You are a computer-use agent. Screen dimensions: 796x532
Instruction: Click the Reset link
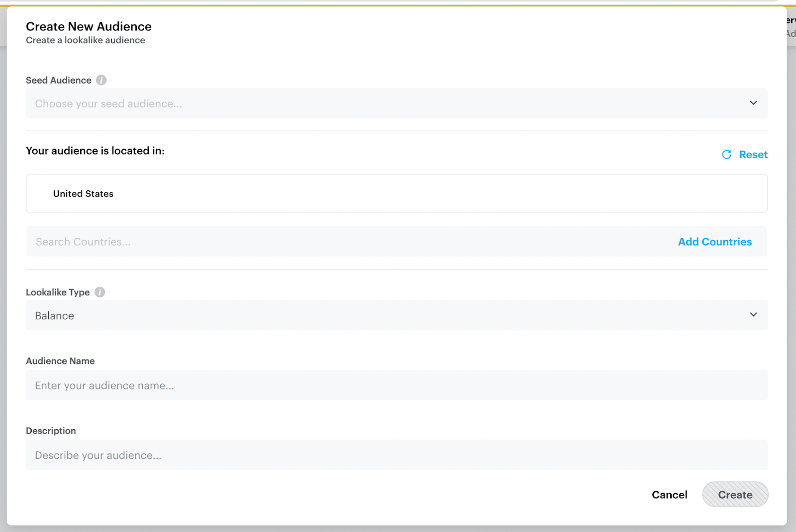point(753,155)
